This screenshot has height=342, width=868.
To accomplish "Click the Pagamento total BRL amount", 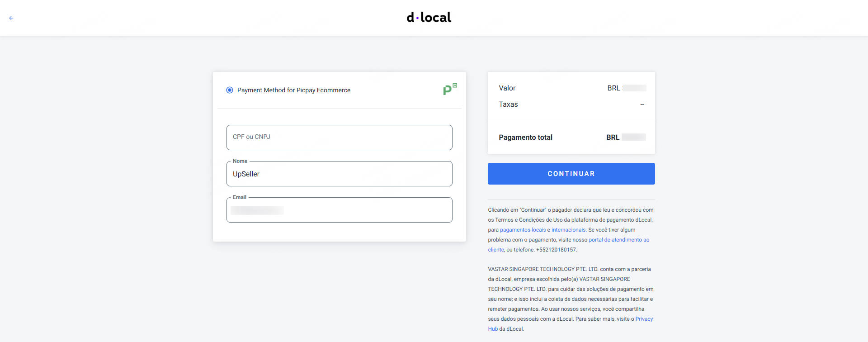I will (x=626, y=138).
